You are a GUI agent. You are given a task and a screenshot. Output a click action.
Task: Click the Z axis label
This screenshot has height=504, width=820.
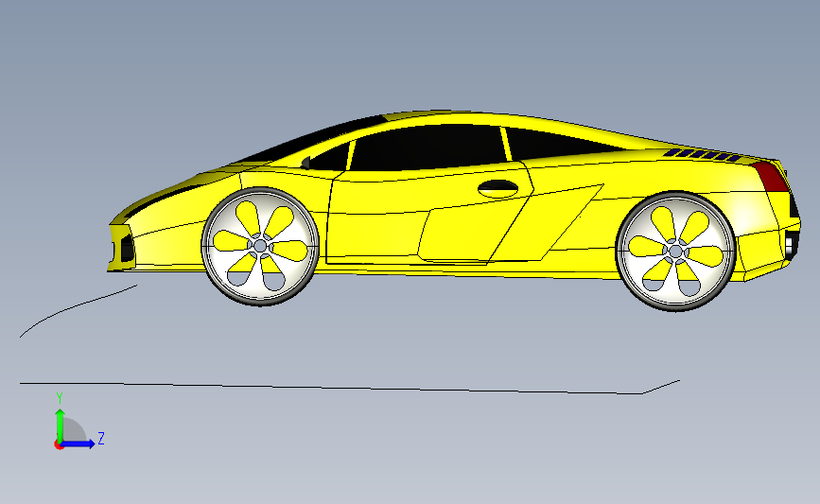click(x=101, y=438)
